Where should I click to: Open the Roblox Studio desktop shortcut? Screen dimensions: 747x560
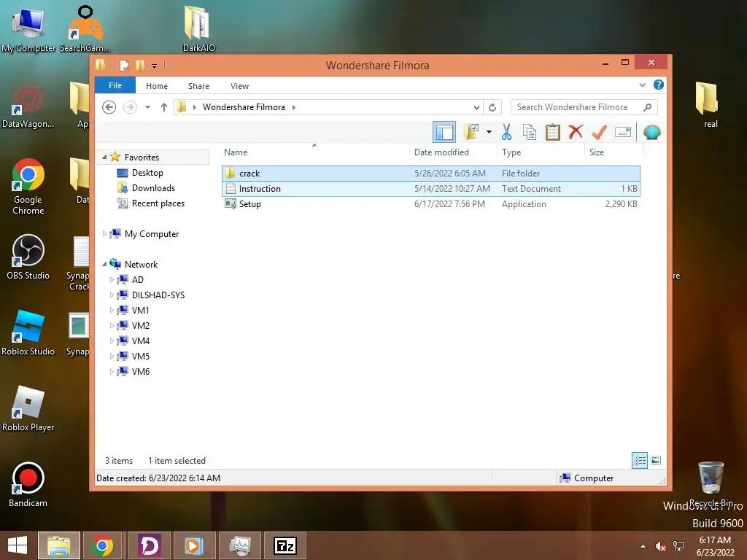(28, 332)
